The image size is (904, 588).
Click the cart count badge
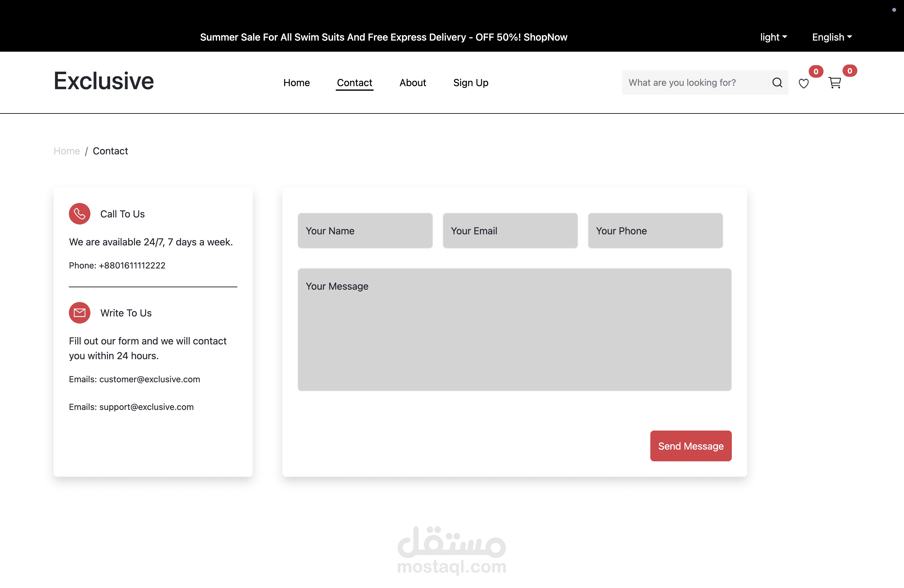[x=849, y=71]
